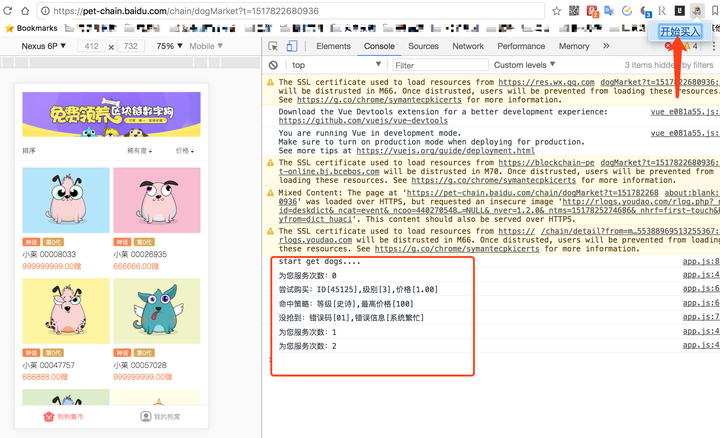Click the price 666666.00微
Image resolution: width=720 pixels, height=438 pixels.
(x=136, y=266)
